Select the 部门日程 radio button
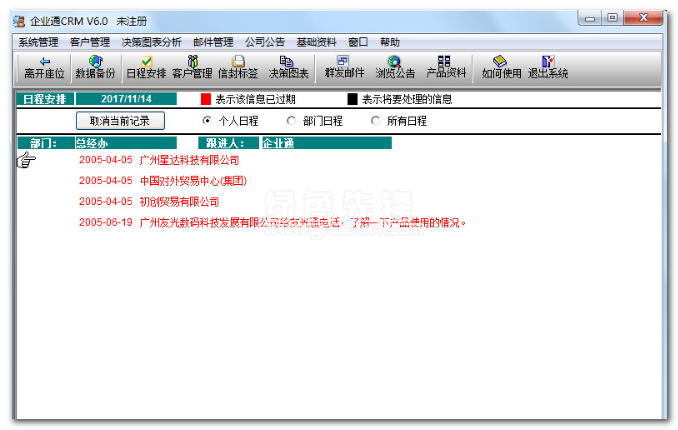Screen dimensions: 678x430 coord(291,121)
